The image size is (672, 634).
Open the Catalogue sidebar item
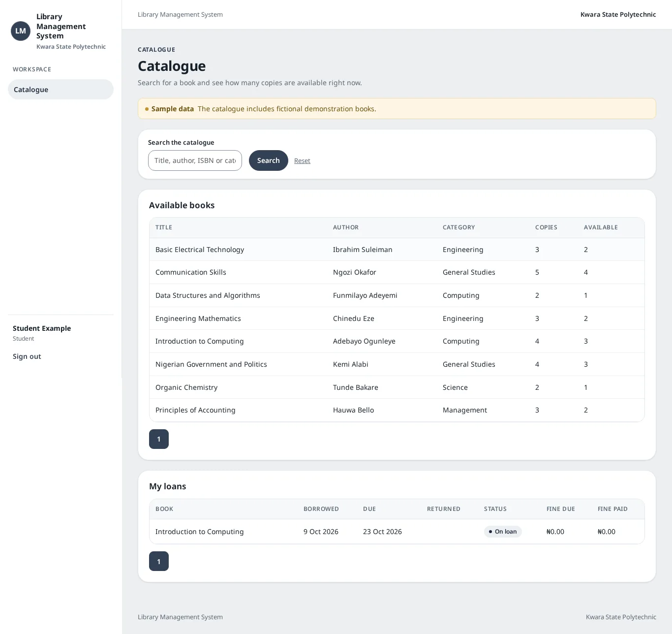coord(61,90)
